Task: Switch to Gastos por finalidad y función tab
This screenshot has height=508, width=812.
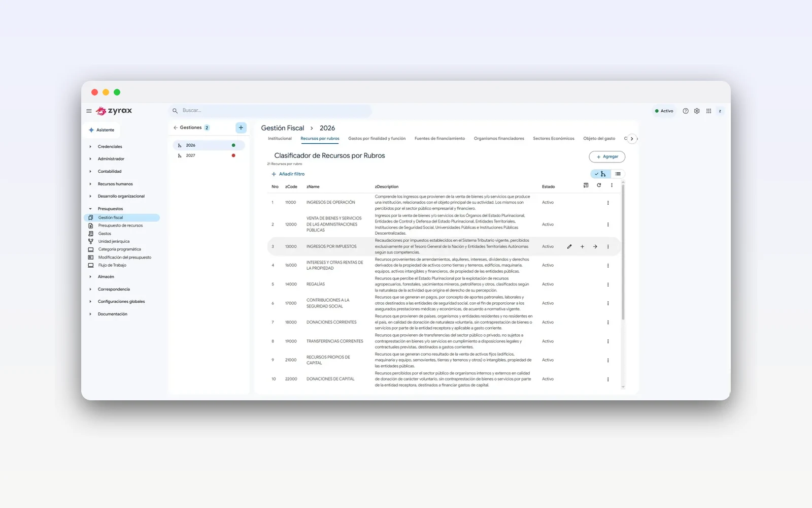Action: point(377,139)
